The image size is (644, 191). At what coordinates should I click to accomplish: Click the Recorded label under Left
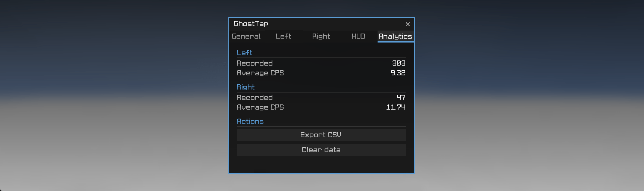pyautogui.click(x=255, y=63)
